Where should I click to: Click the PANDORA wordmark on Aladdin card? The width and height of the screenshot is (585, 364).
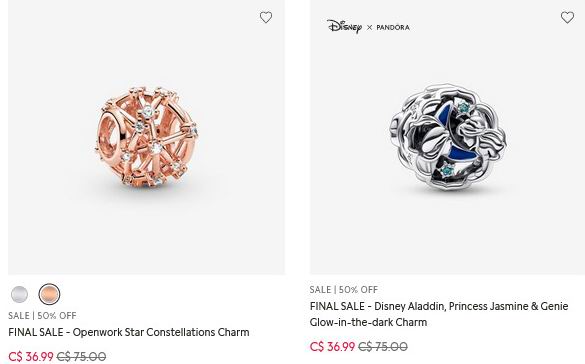point(393,27)
